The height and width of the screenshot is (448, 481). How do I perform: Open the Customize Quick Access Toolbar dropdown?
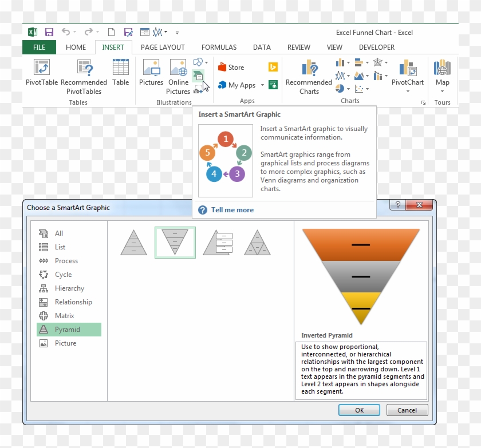pos(177,32)
